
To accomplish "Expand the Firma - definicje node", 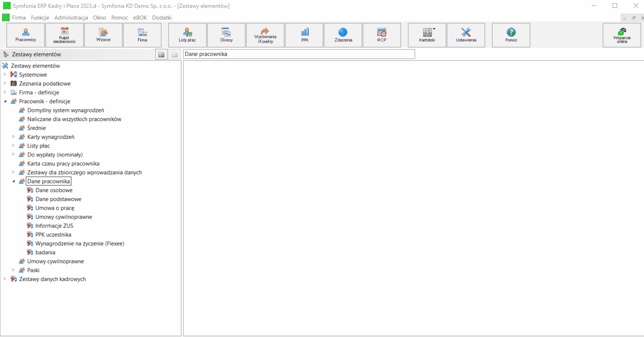I will (x=5, y=92).
